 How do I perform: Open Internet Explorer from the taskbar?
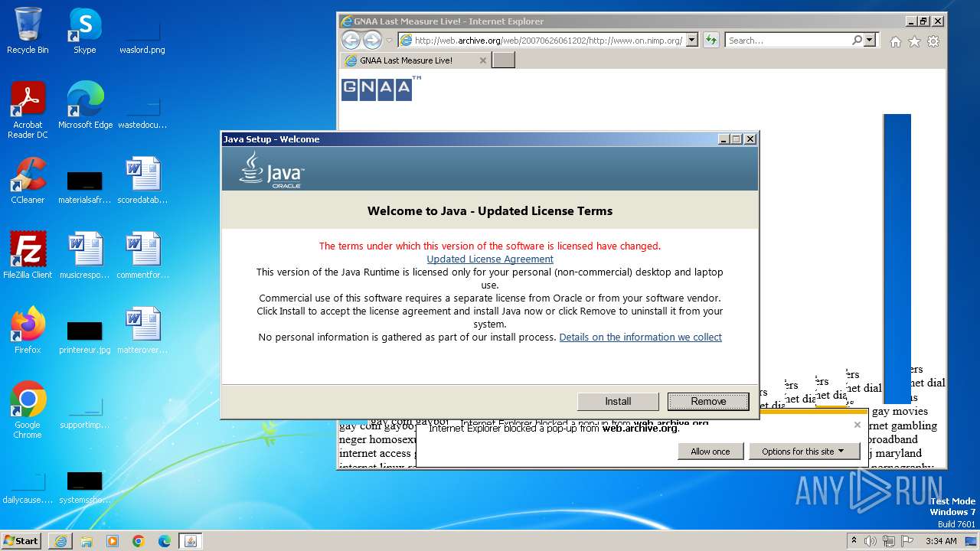click(x=60, y=541)
